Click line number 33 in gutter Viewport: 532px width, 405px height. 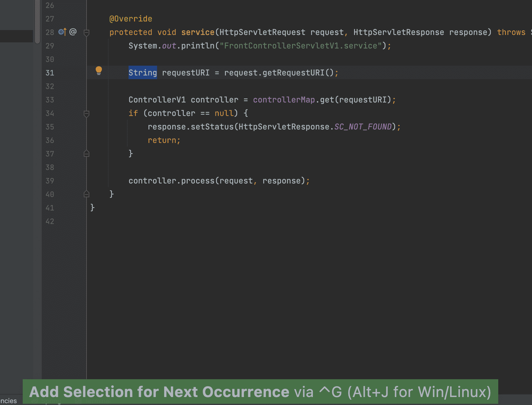tap(50, 100)
